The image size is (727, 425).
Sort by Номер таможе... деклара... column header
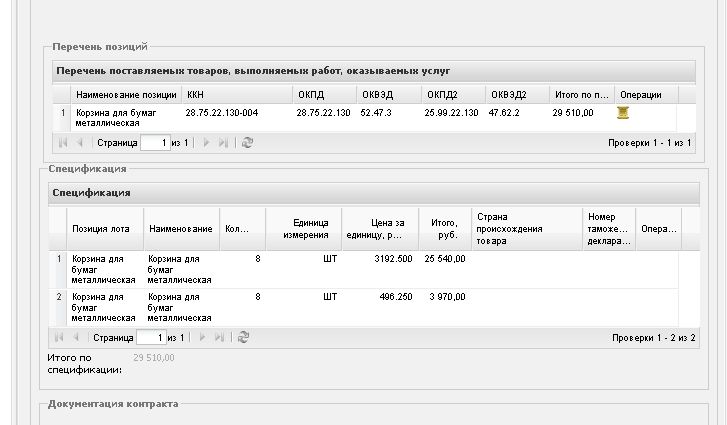609,229
